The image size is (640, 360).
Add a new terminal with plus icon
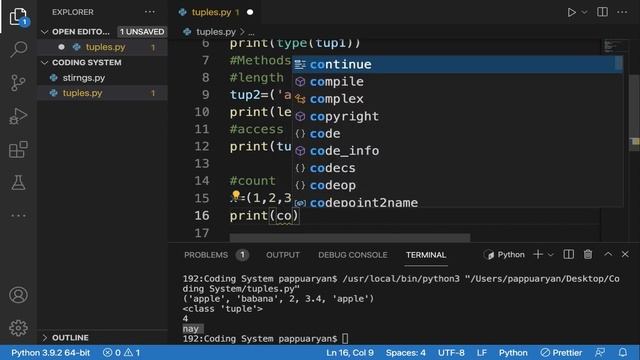(x=538, y=254)
